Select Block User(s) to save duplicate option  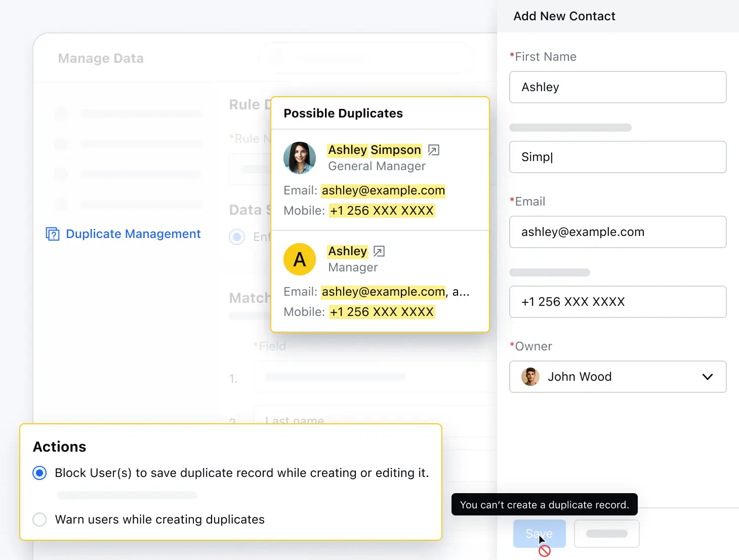coord(39,473)
